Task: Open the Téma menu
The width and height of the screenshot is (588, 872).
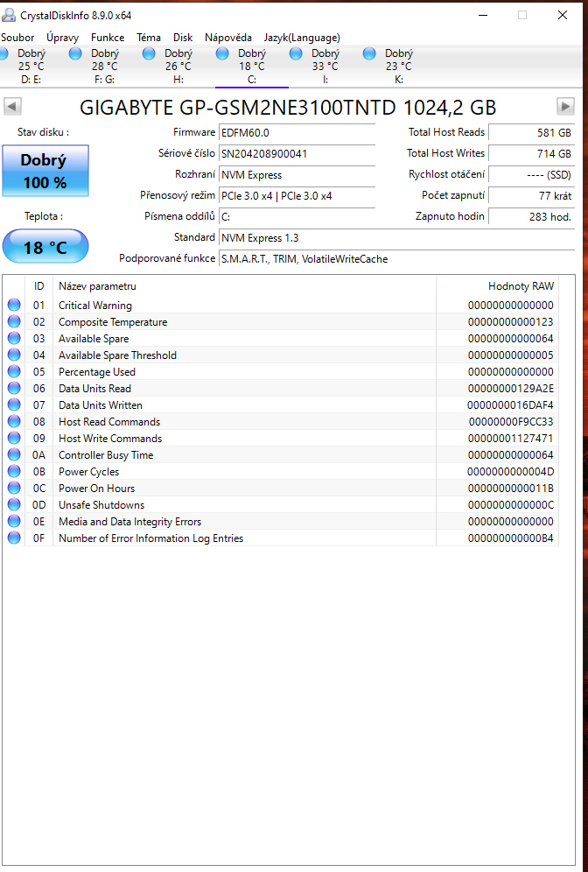Action: click(x=149, y=38)
